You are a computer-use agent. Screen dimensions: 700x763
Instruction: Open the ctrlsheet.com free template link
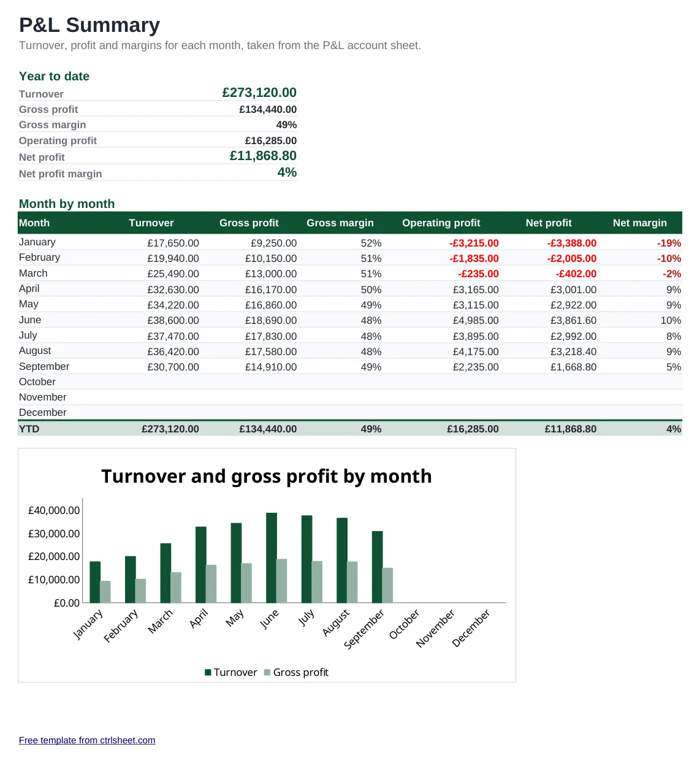(x=87, y=740)
